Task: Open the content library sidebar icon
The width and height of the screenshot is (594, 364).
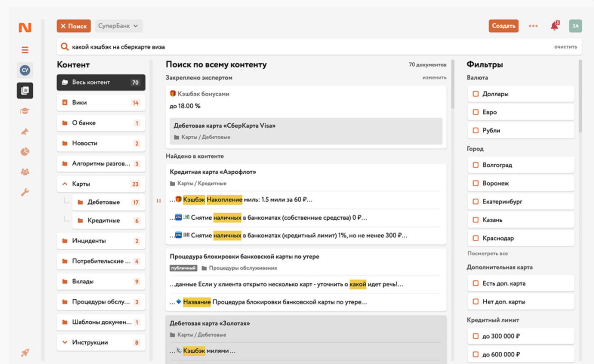Action: [25, 90]
